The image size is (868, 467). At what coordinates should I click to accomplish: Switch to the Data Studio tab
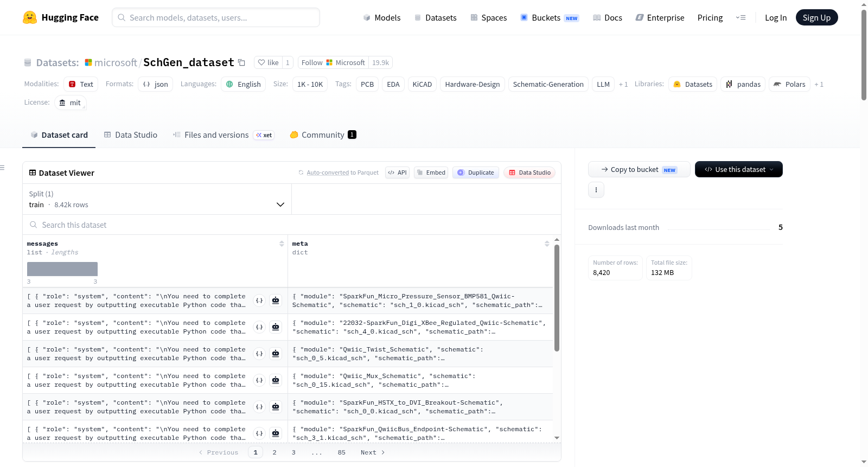click(x=131, y=135)
